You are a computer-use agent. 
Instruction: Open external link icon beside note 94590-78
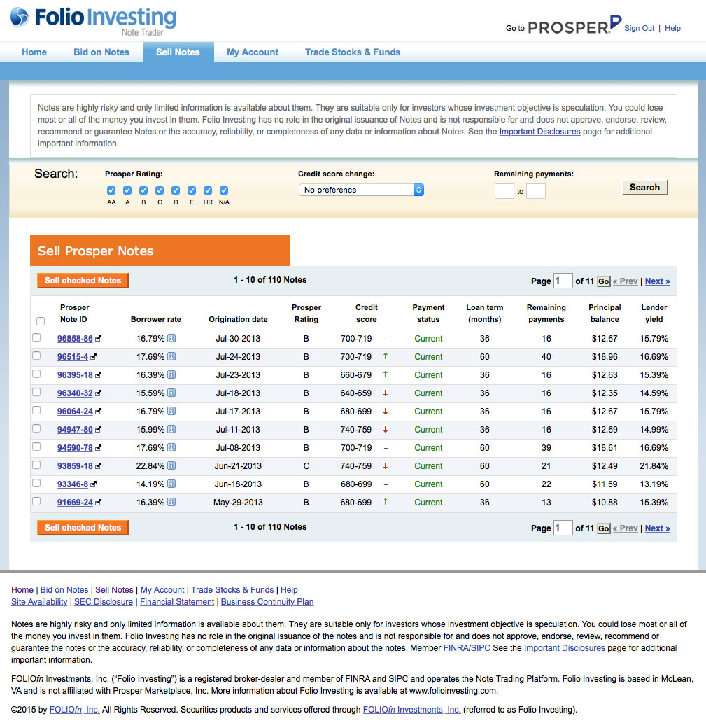(x=99, y=448)
